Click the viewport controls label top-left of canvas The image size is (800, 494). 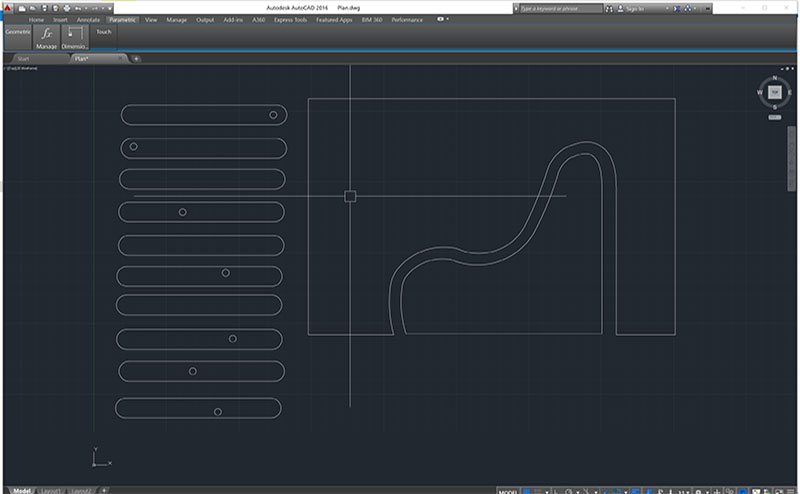click(21, 68)
